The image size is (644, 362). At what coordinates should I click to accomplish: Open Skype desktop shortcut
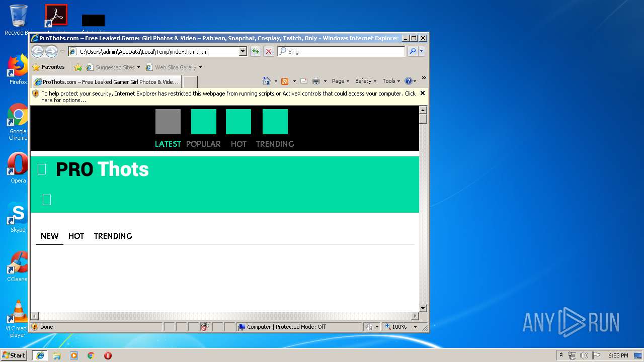[x=18, y=217]
